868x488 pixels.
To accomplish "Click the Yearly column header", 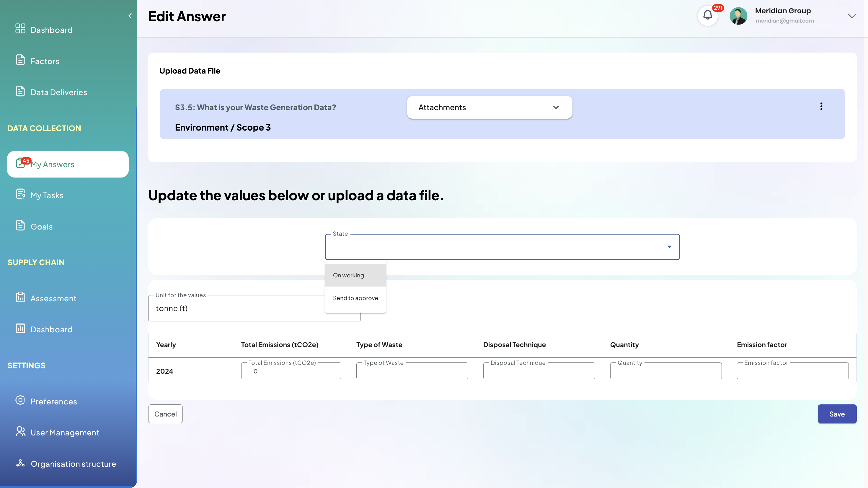I will tap(166, 345).
